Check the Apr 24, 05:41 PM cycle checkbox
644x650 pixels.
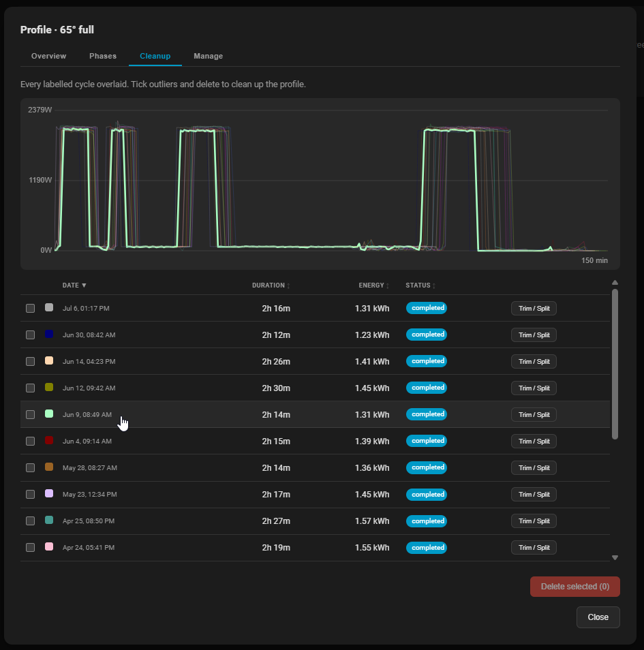pyautogui.click(x=30, y=548)
